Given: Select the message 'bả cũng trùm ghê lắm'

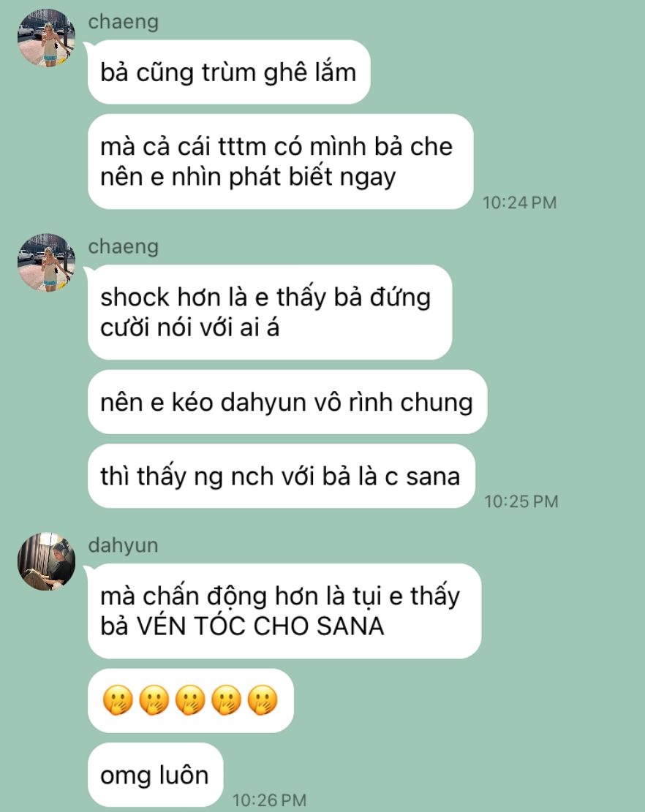Looking at the screenshot, I should coord(229,72).
